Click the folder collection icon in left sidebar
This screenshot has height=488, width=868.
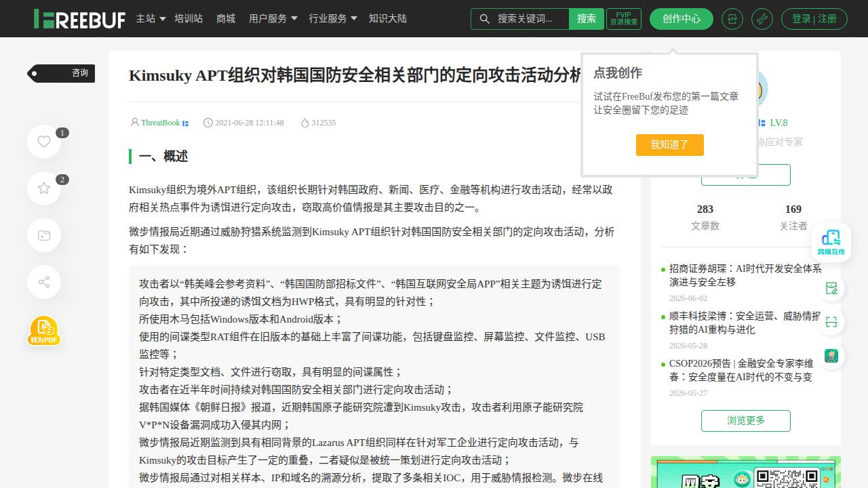pos(44,235)
